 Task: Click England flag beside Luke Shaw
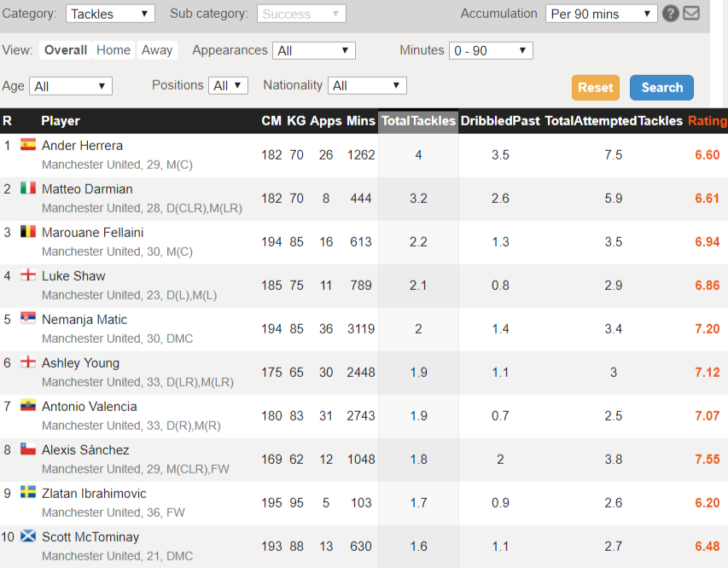(x=28, y=275)
